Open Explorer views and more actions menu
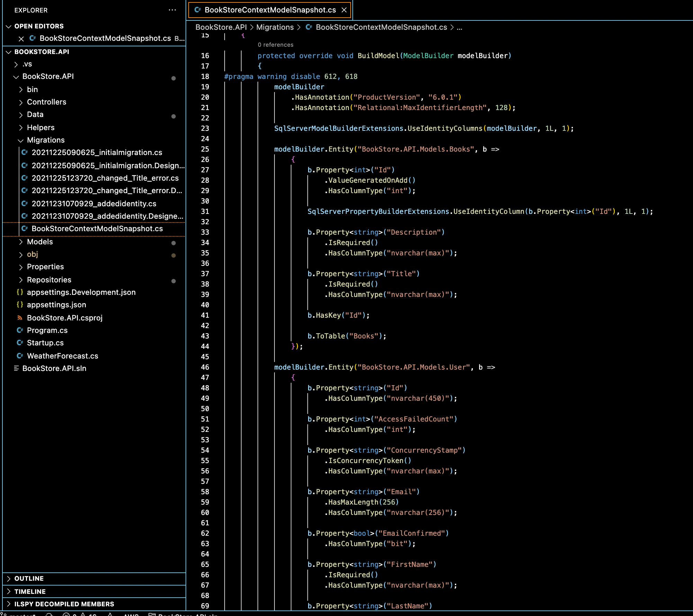This screenshot has width=693, height=616. tap(172, 10)
